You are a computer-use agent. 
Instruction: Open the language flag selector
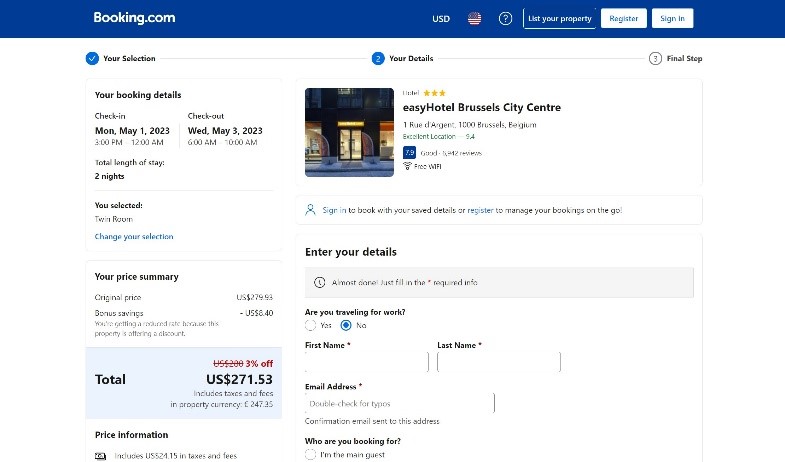pyautogui.click(x=474, y=18)
